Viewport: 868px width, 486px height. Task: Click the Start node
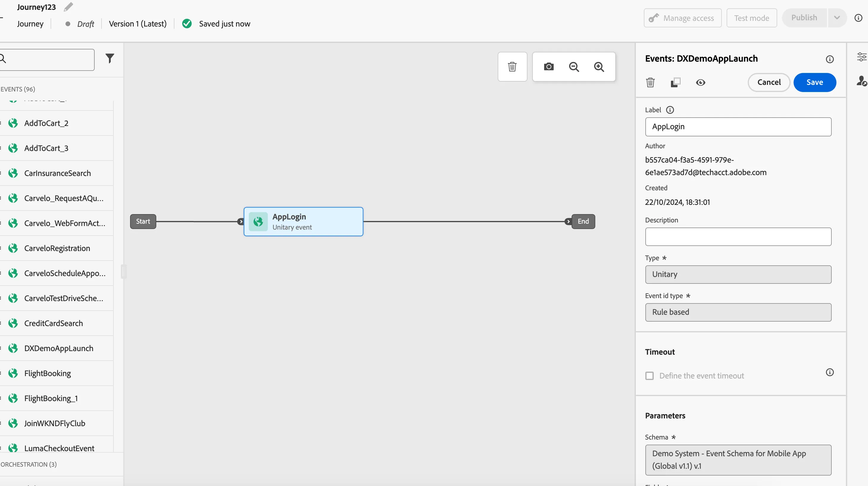coord(143,222)
